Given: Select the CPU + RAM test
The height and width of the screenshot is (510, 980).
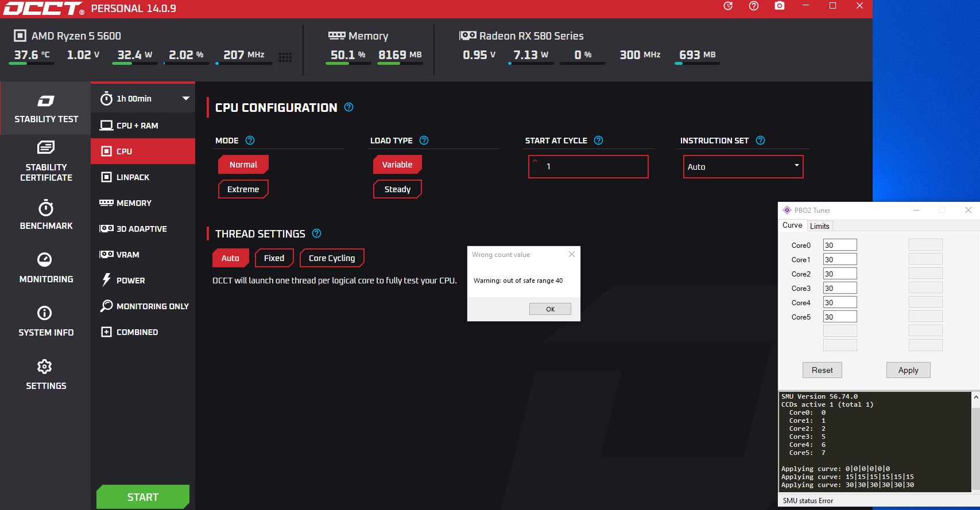Looking at the screenshot, I should [143, 126].
